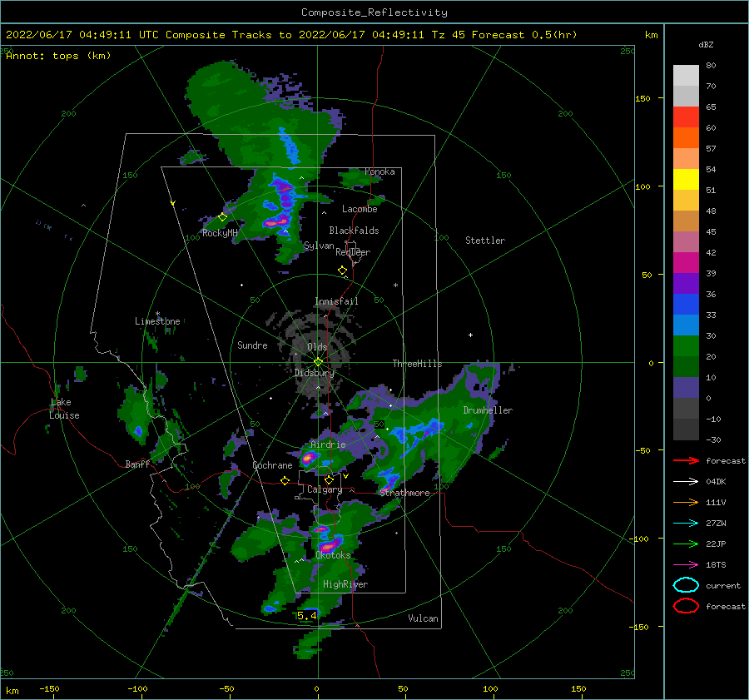Viewport: 749px width, 700px height.
Task: Click the RockyMH label
Action: point(220,233)
